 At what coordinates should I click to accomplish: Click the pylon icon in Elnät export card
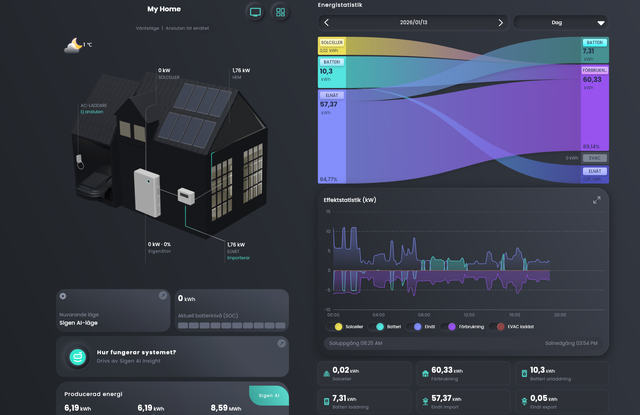pos(524,402)
